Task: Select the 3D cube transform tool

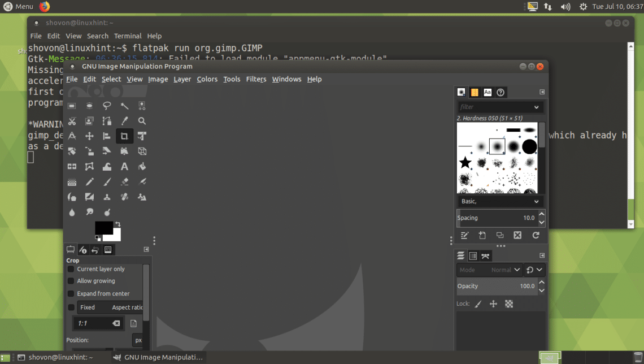Action: click(x=142, y=151)
